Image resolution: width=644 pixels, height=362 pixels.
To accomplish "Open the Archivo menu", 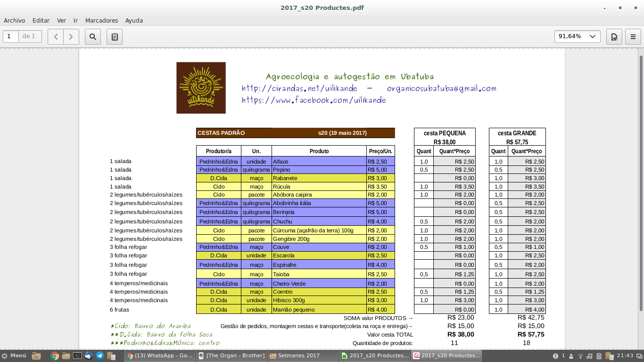I will coord(14,20).
